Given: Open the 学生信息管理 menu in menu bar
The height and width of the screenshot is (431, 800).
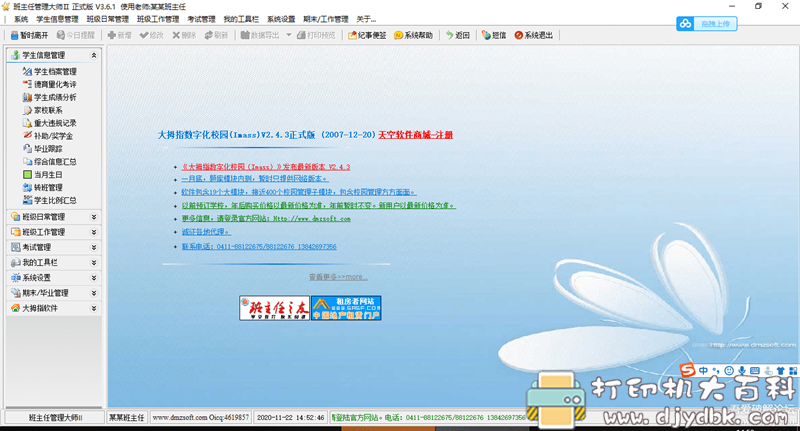Looking at the screenshot, I should (x=57, y=19).
